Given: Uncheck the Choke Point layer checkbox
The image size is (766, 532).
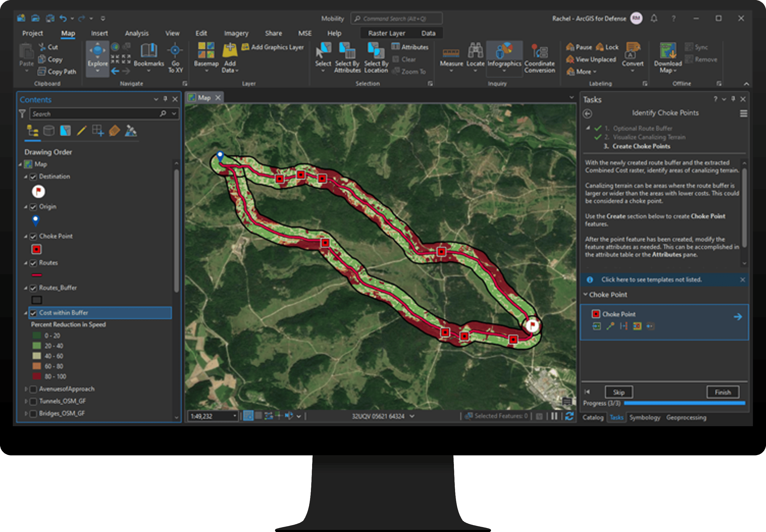Looking at the screenshot, I should 33,236.
